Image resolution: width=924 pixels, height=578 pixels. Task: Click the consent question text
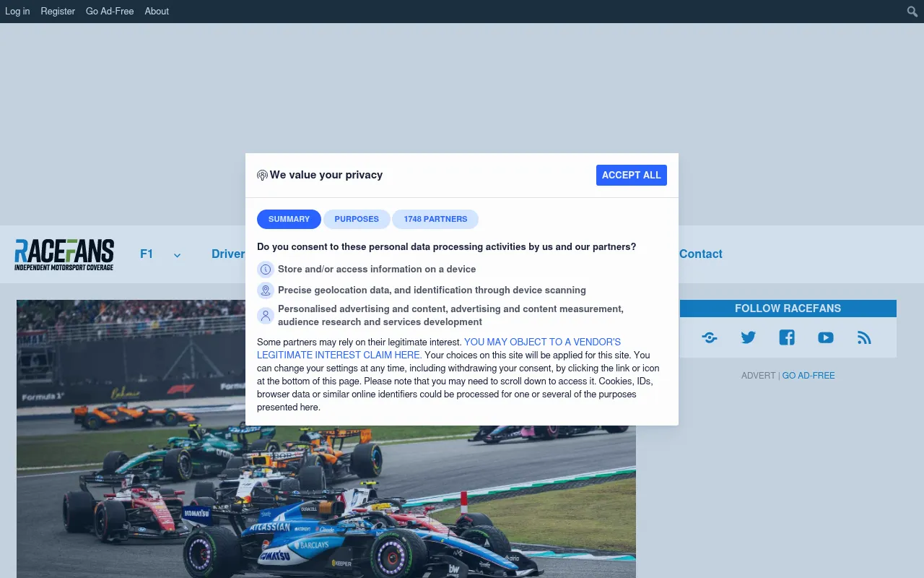tap(447, 247)
